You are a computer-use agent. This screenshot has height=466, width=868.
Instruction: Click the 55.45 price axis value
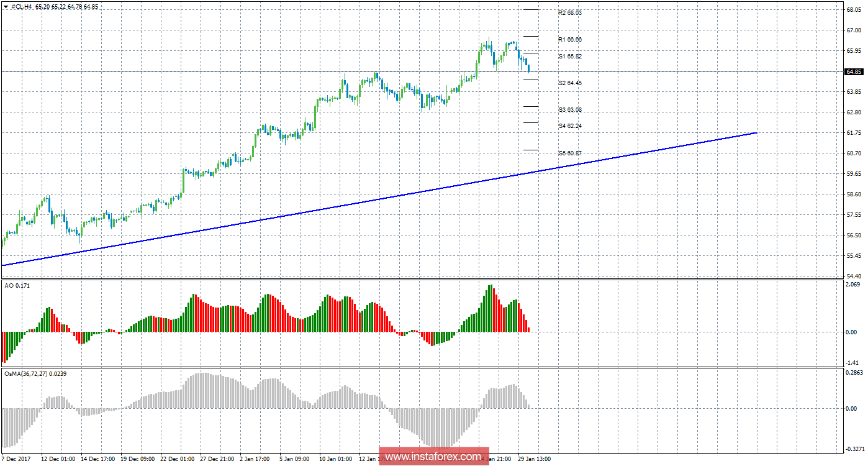pyautogui.click(x=854, y=256)
